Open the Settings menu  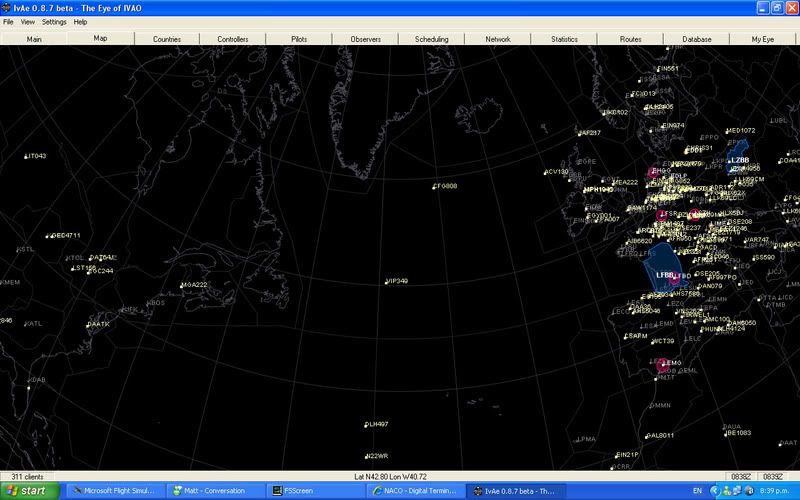(54, 21)
